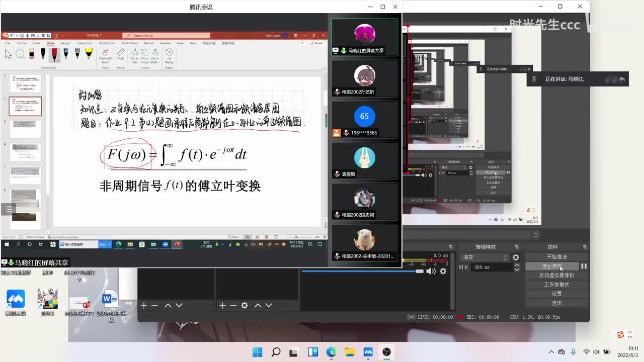Open OBS 设置 button
This screenshot has width=644, height=362.
tap(556, 294)
